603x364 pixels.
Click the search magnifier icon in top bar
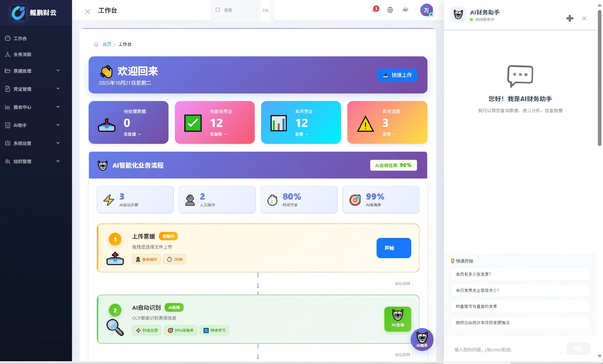(218, 10)
